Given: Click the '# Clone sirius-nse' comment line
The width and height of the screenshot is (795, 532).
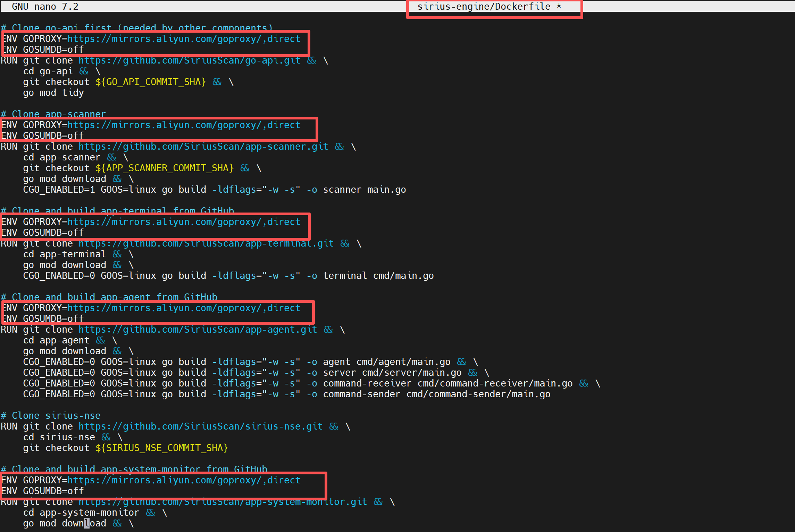Looking at the screenshot, I should tap(51, 416).
